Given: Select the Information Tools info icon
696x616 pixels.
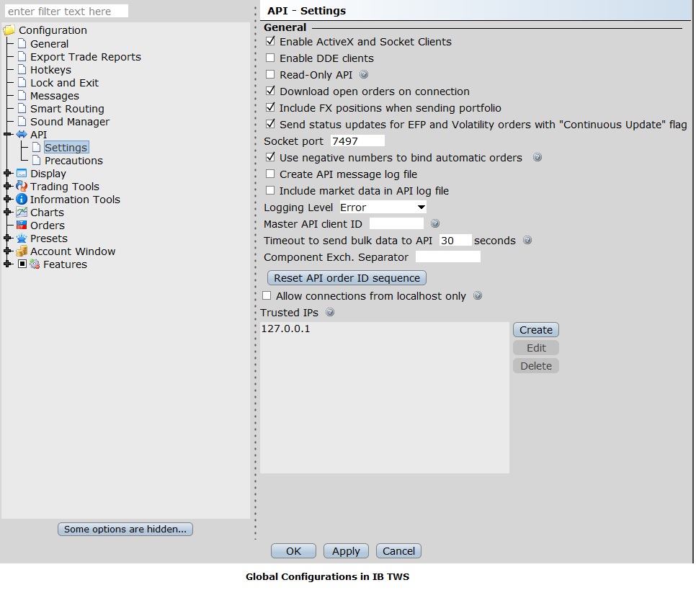Looking at the screenshot, I should point(20,200).
